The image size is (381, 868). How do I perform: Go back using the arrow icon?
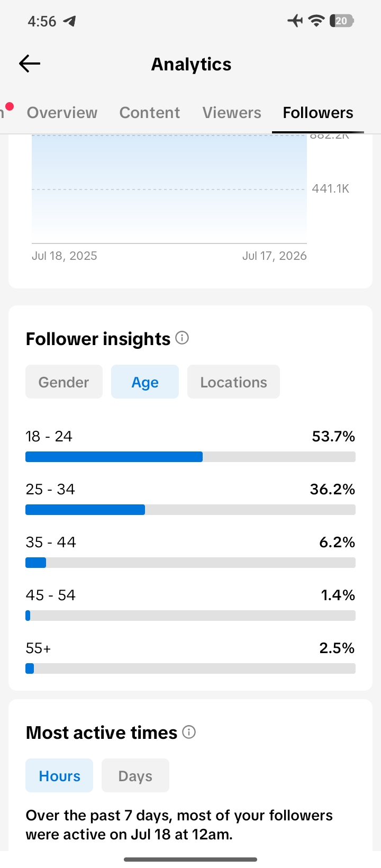30,64
